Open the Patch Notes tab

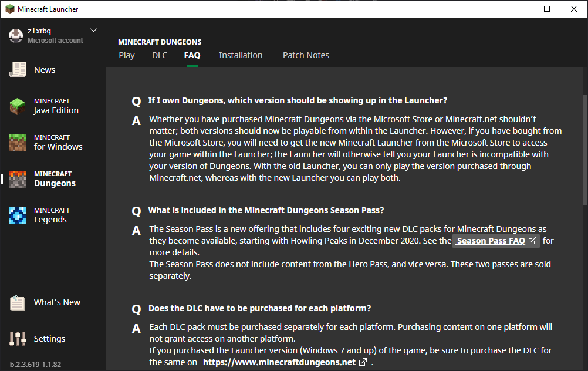coord(306,55)
